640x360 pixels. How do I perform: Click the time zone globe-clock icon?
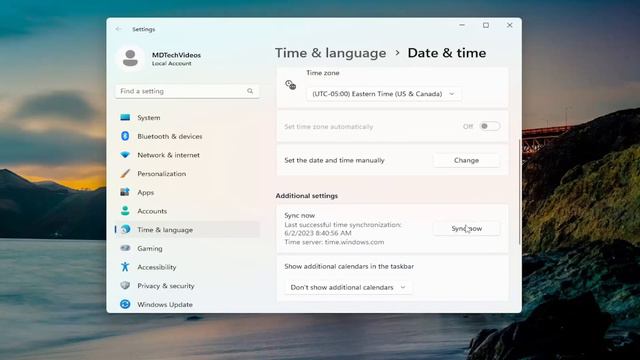[291, 85]
